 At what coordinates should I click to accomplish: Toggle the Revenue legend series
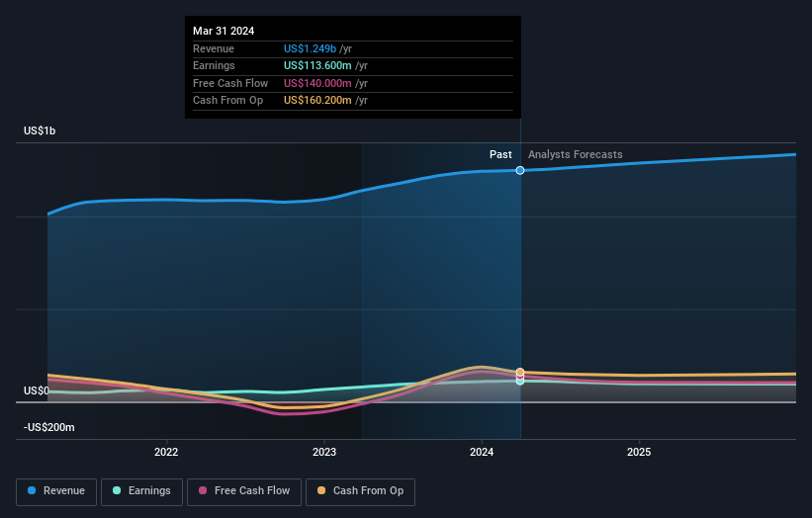(56, 491)
